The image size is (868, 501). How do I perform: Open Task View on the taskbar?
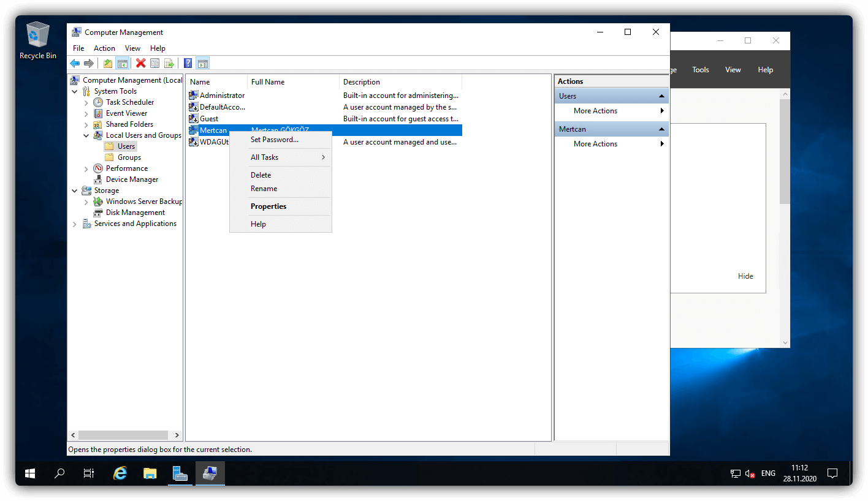tap(89, 473)
